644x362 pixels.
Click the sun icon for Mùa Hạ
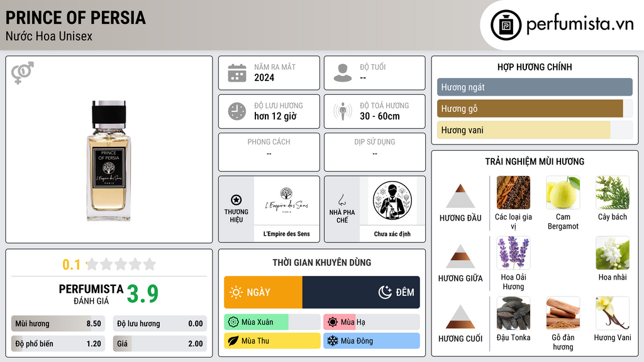(333, 322)
